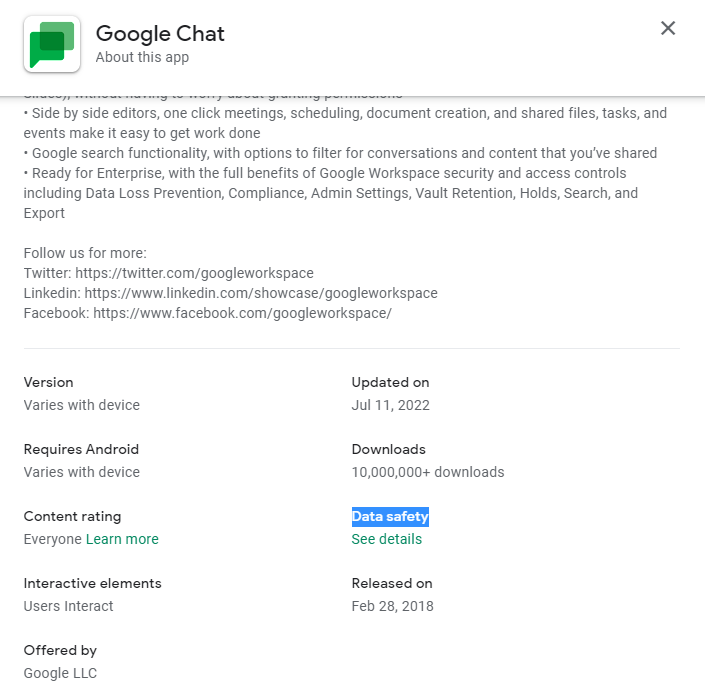Click the LinkedIn showcase URL text
The width and height of the screenshot is (705, 697).
point(260,293)
